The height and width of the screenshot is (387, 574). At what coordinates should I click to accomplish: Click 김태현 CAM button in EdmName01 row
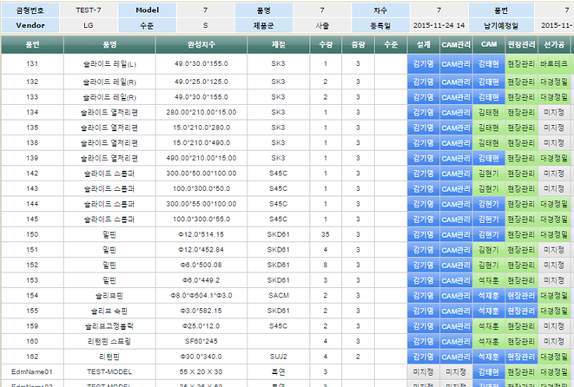[x=489, y=372]
